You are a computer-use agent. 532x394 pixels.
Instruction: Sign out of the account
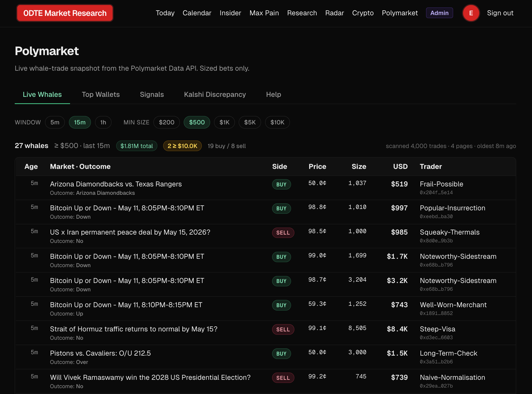coord(500,13)
